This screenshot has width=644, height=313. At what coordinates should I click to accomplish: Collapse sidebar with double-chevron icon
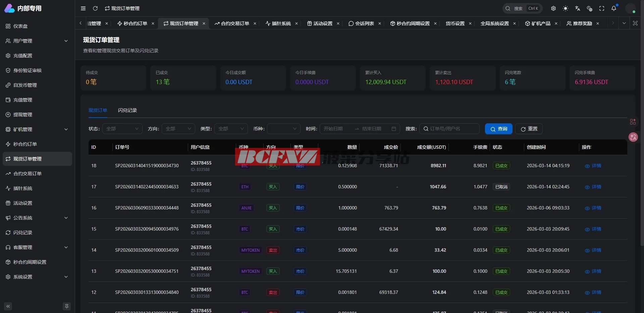[8, 306]
